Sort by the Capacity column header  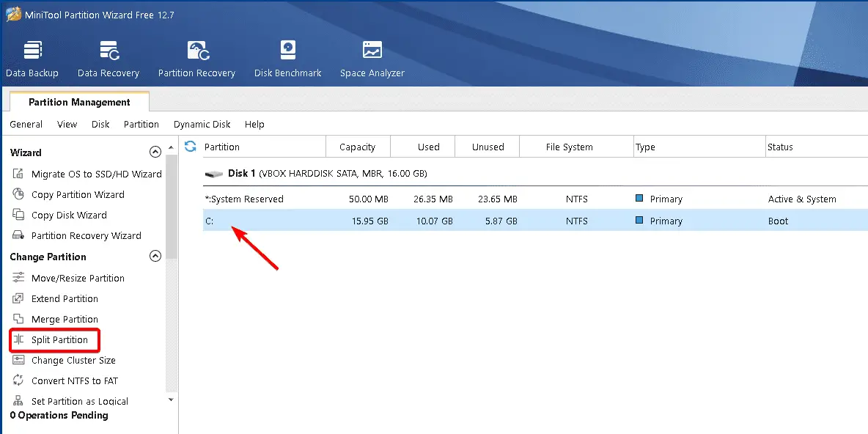(358, 147)
